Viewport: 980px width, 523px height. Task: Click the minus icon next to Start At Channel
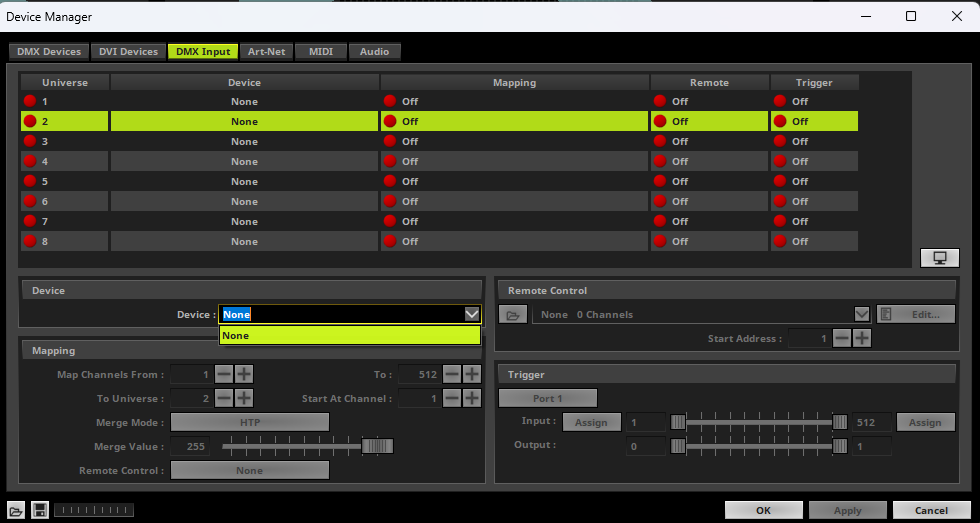(x=452, y=398)
